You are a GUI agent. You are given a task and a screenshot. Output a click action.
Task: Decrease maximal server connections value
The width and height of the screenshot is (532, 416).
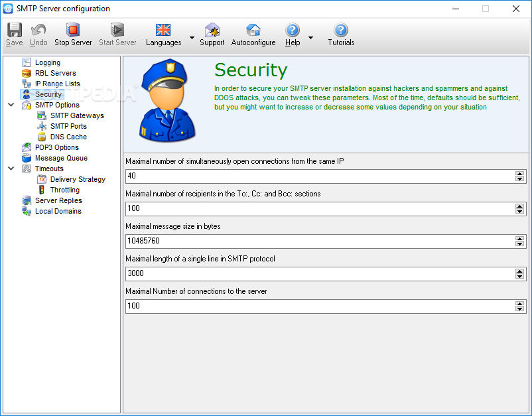tap(519, 309)
